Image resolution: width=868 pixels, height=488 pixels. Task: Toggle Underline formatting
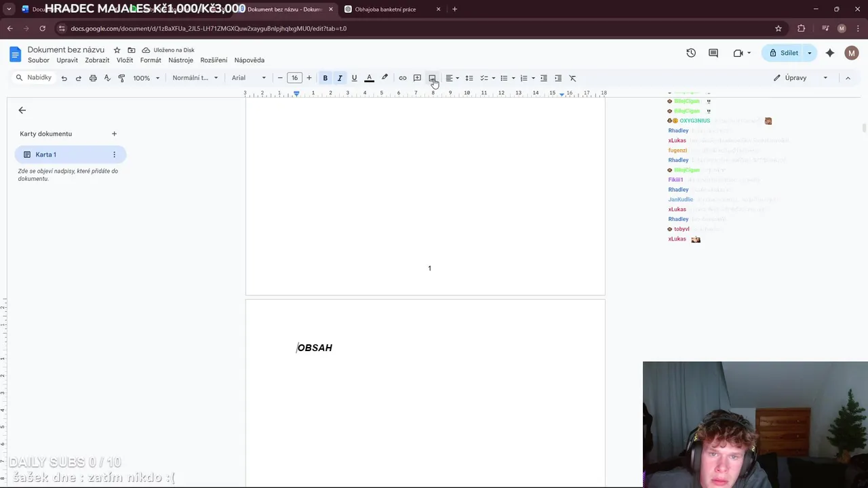pyautogui.click(x=354, y=78)
